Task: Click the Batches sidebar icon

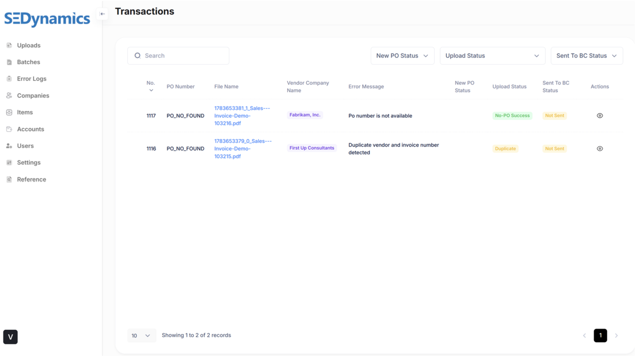Action: click(9, 62)
